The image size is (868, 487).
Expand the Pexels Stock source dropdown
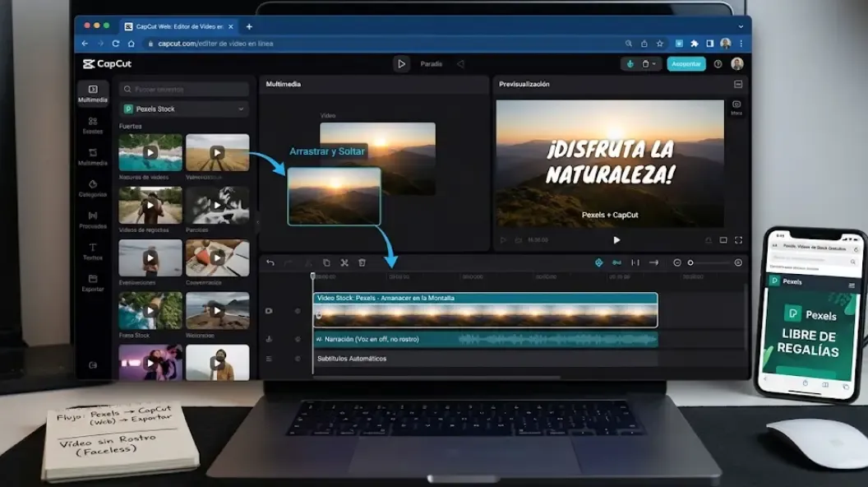pyautogui.click(x=184, y=109)
